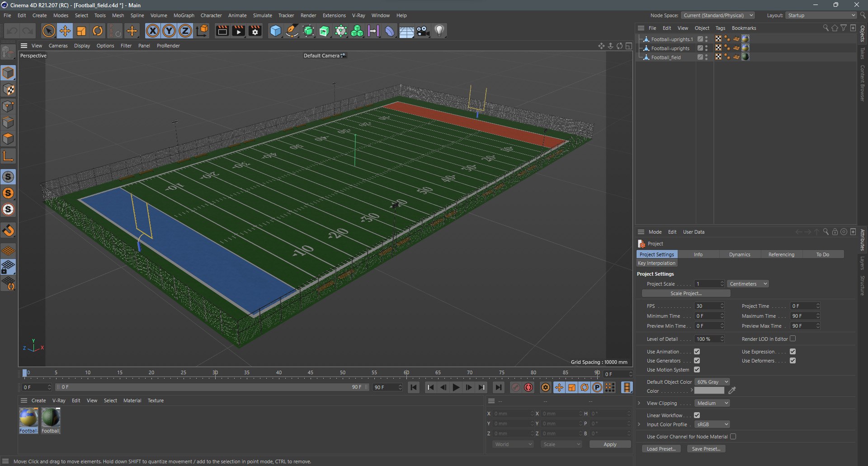
Task: Make Editable in left toolbar
Action: pyautogui.click(x=8, y=52)
